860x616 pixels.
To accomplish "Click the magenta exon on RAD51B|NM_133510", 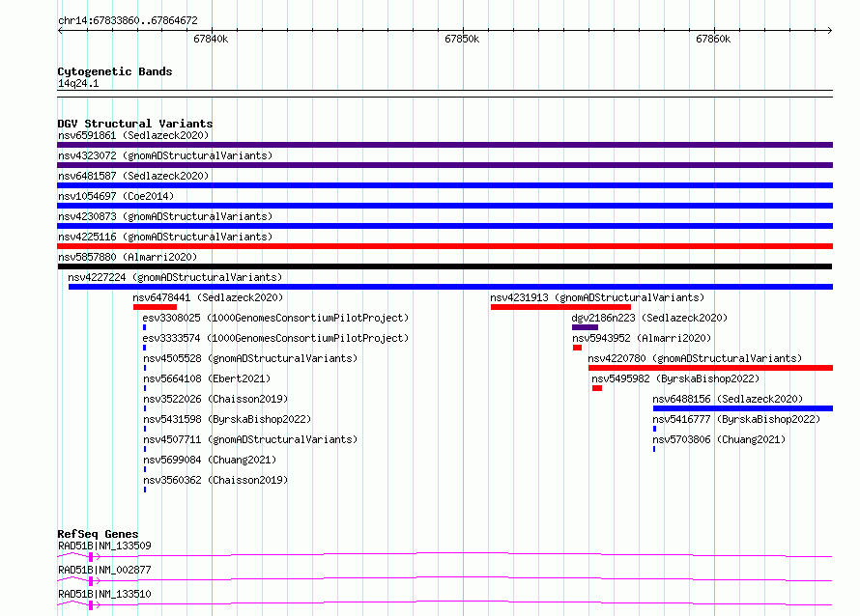I will (91, 605).
